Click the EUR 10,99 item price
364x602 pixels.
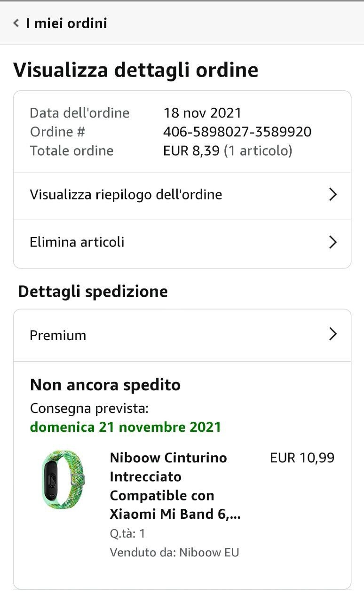pyautogui.click(x=302, y=458)
